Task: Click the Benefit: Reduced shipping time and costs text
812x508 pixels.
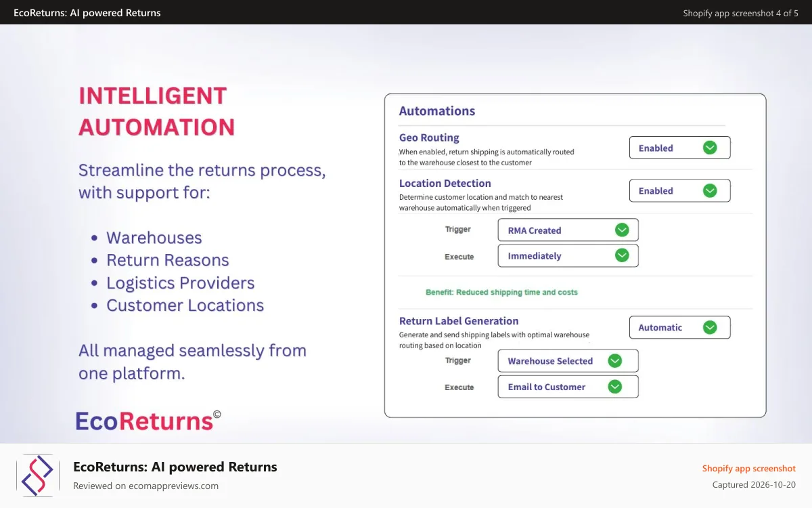Action: 501,293
